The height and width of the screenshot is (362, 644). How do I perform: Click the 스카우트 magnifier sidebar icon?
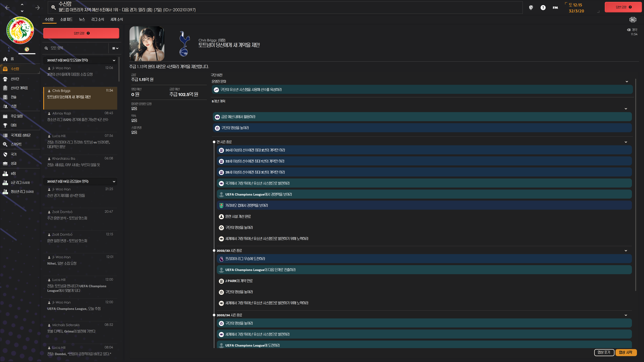5,144
